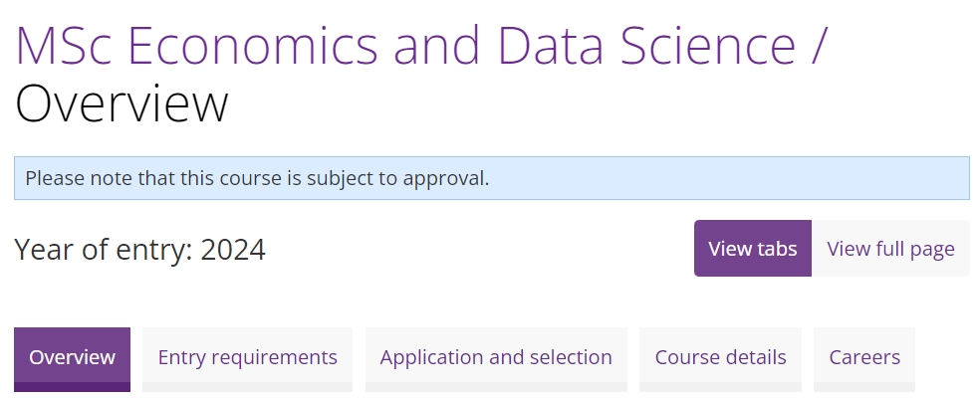Click 'full page' in the view toggle
This screenshot has width=980, height=401.
(914, 249)
